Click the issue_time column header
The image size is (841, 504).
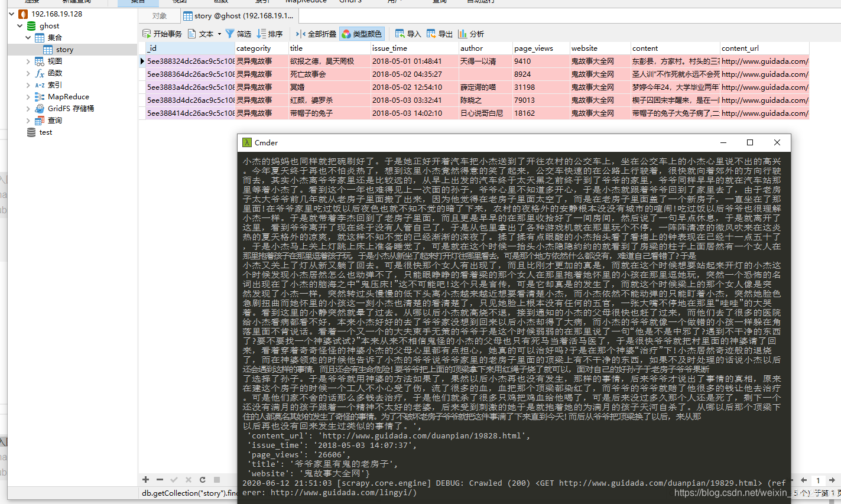(x=415, y=48)
